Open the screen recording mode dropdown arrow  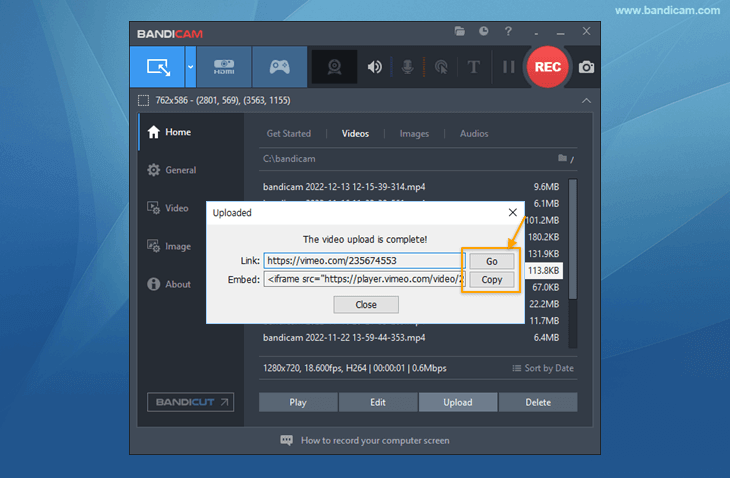tap(190, 67)
